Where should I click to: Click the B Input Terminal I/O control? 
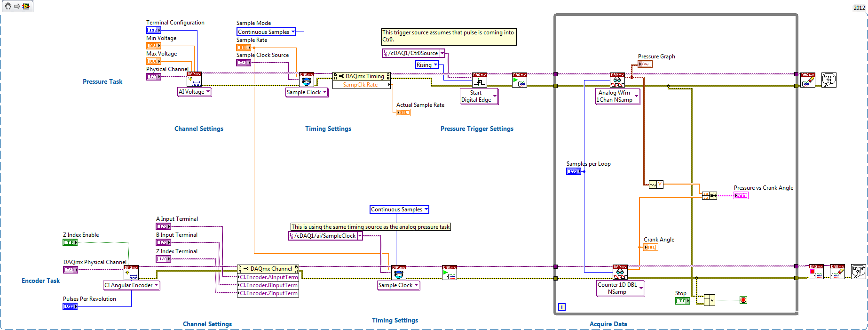[163, 242]
